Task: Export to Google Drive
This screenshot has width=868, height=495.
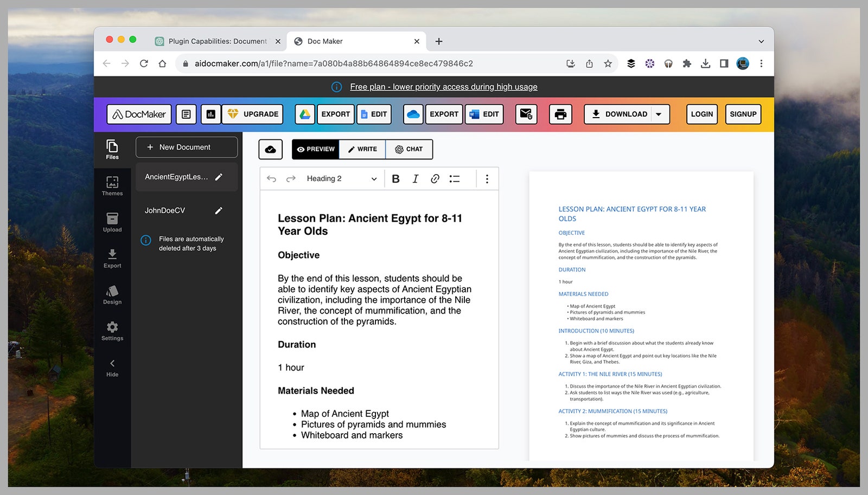Action: point(336,114)
